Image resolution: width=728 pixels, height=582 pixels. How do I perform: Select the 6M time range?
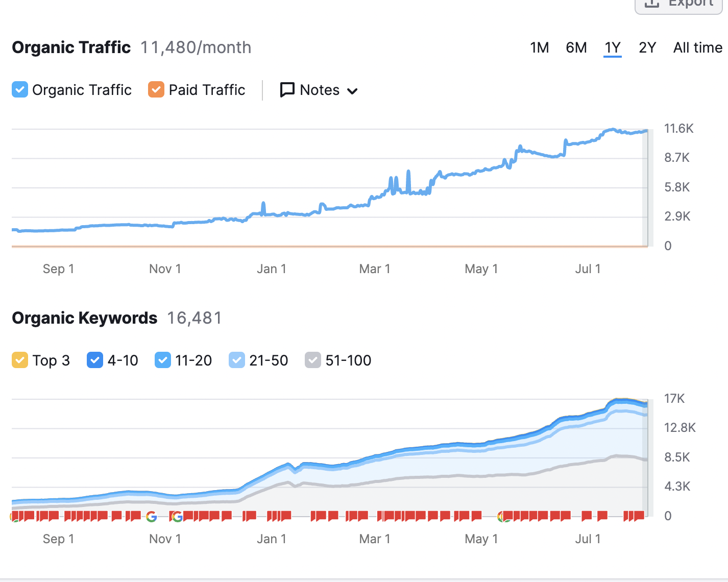576,48
